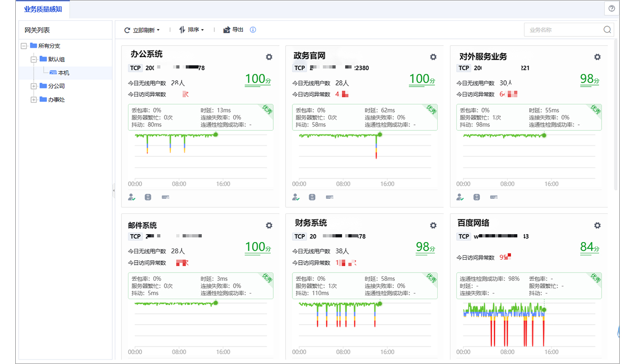635x364 pixels.
Task: Open settings gear on 邮件系统 card
Action: 269,225
